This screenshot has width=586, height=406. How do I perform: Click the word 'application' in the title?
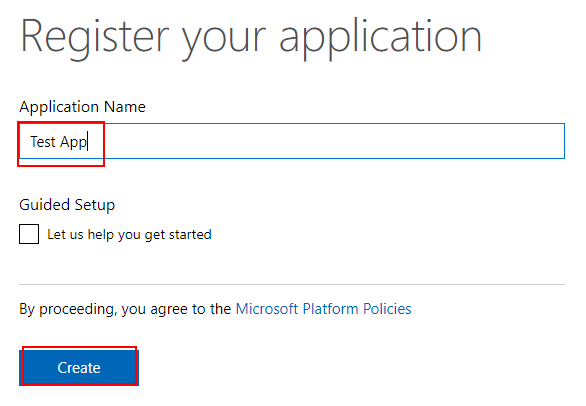pyautogui.click(x=380, y=39)
